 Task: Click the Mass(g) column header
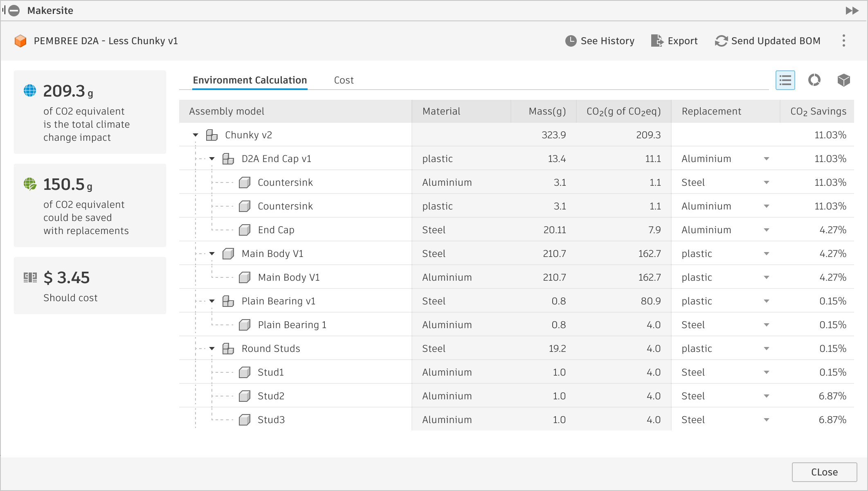pos(544,111)
